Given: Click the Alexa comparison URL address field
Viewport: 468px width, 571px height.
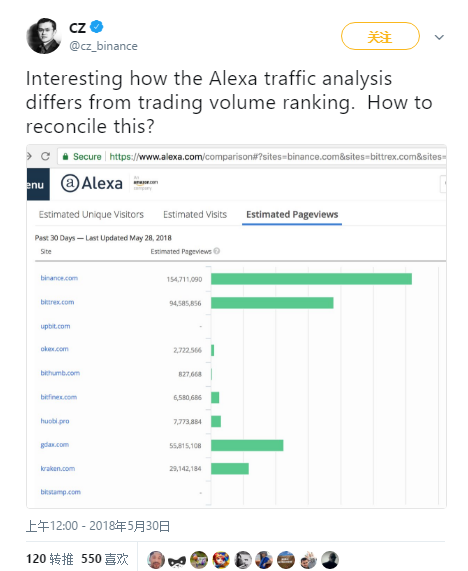Looking at the screenshot, I should 252,157.
